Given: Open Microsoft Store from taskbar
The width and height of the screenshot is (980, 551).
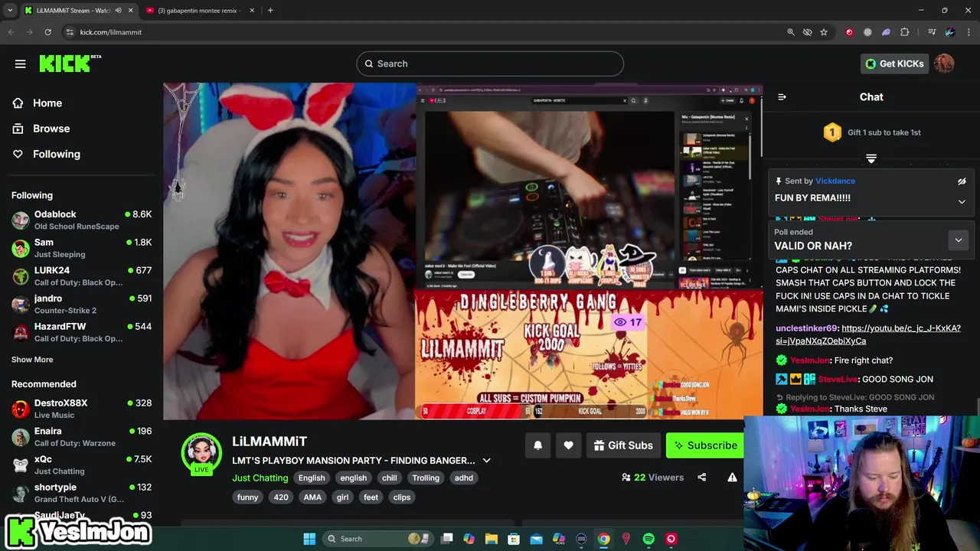Looking at the screenshot, I should click(x=514, y=539).
